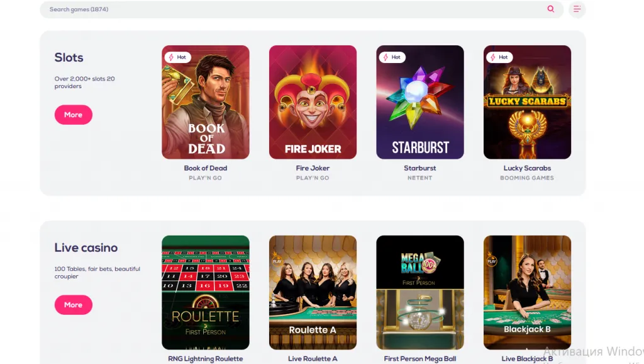
Task: Click More button in Live casino section
Action: pos(74,305)
